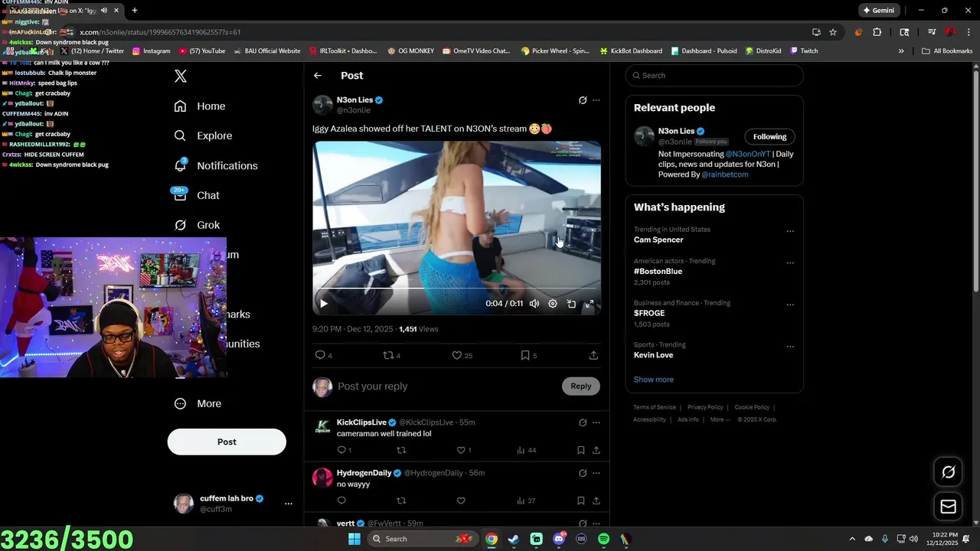The width and height of the screenshot is (980, 551).
Task: Open more options on HydrogenDaily reply
Action: pyautogui.click(x=596, y=473)
